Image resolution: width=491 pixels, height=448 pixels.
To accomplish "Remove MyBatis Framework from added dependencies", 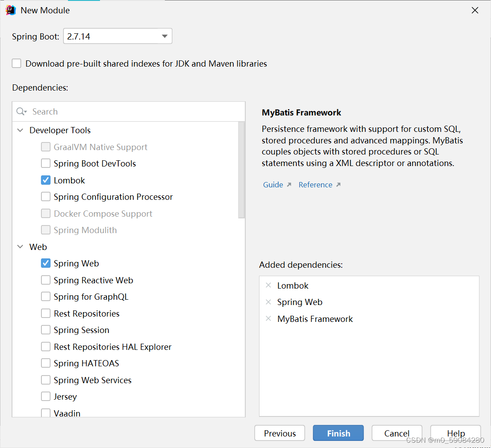I will tap(268, 319).
